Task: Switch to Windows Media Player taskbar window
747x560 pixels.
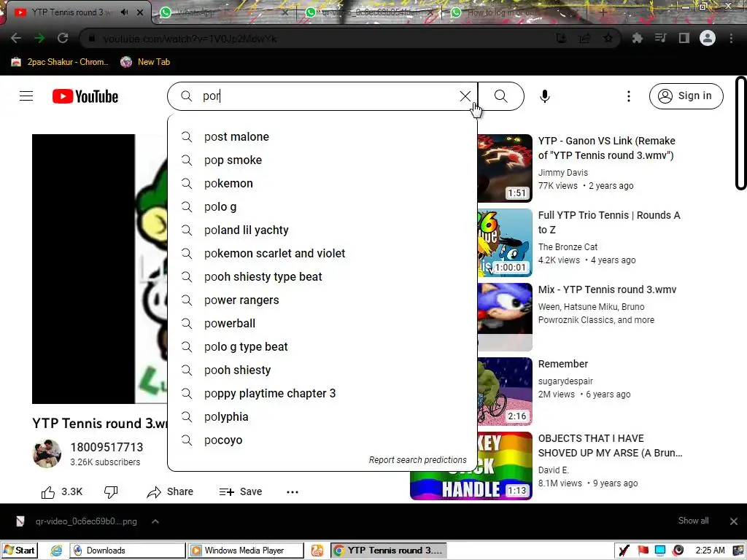Action: click(245, 551)
